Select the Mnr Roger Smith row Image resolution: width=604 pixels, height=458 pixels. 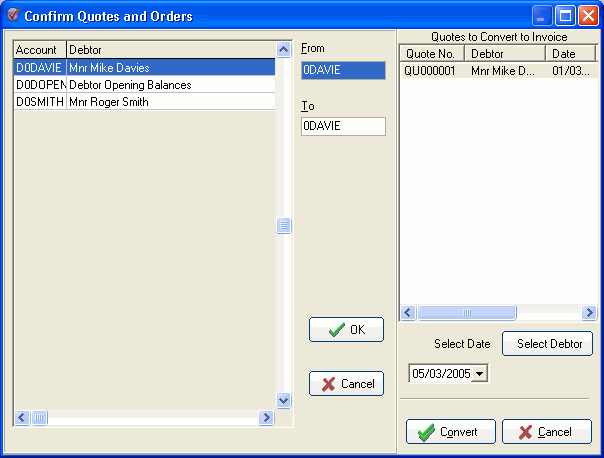point(144,102)
